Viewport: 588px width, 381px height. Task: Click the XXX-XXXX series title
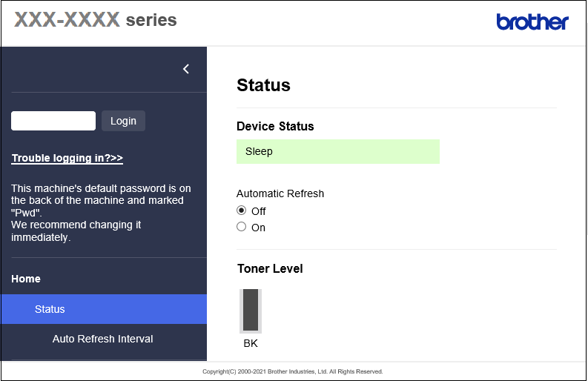[x=96, y=20]
